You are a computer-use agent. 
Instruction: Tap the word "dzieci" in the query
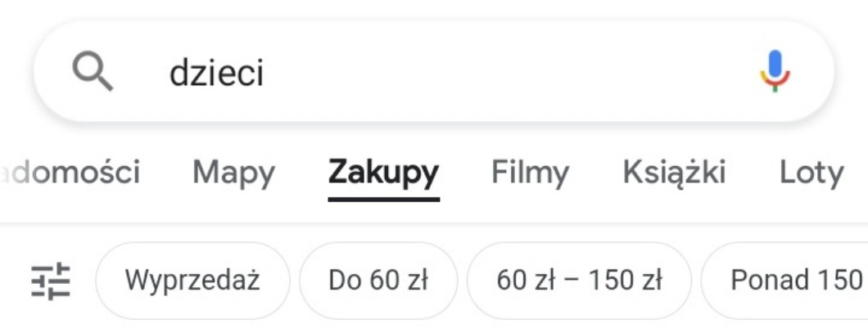216,74
